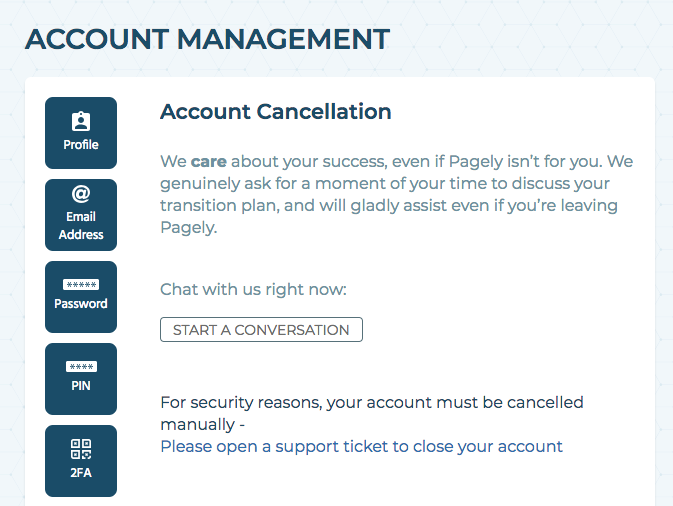Click the Profile ID badge icon
The image size is (673, 506).
(81, 121)
